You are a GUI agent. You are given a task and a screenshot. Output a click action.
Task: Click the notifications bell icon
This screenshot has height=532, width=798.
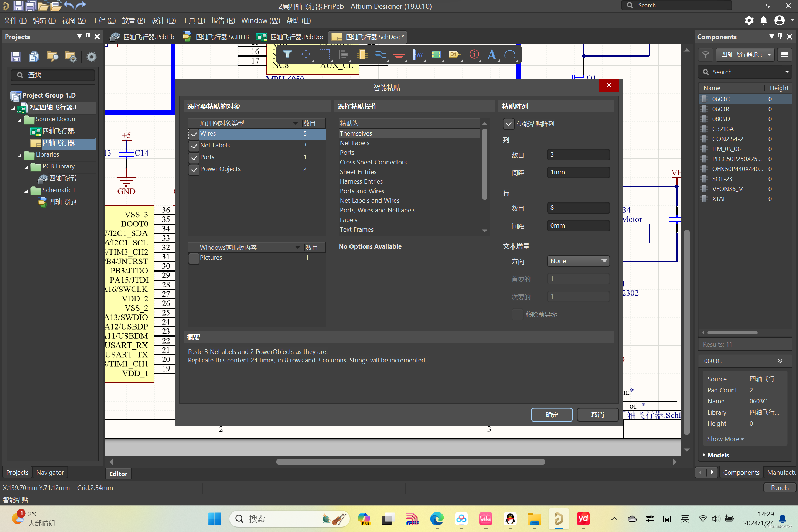pyautogui.click(x=764, y=20)
